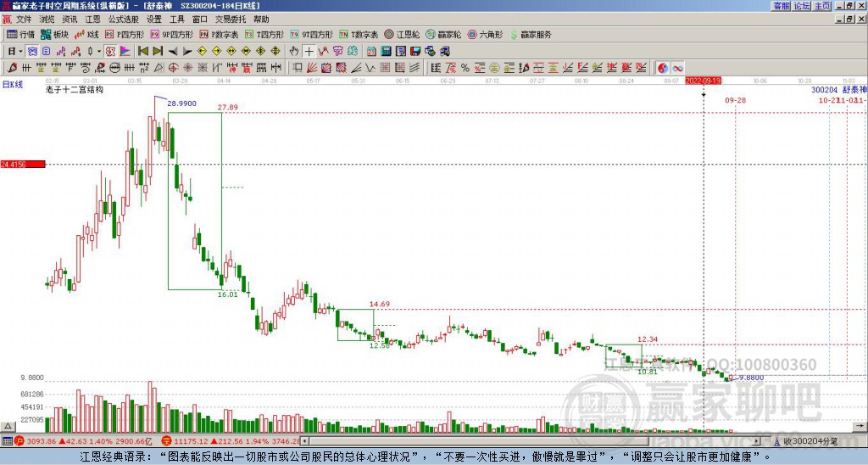Click the 节 solar term icon
The width and height of the screenshot is (868, 465).
337,52
